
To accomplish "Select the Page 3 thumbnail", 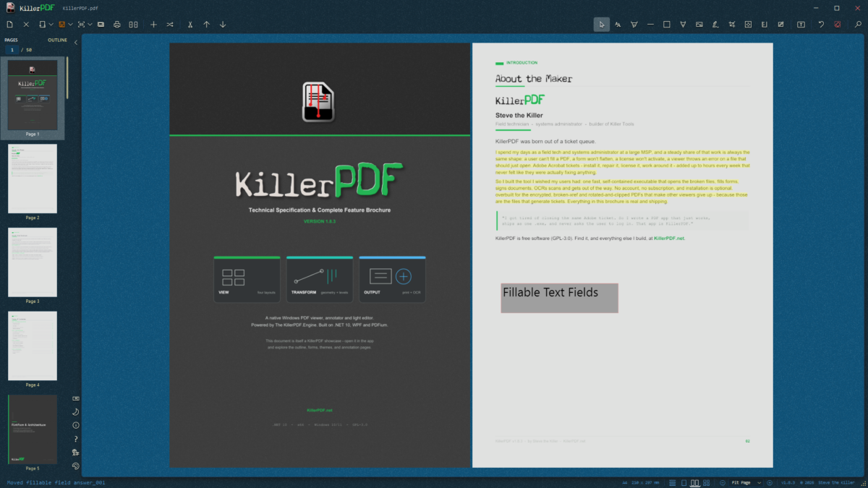I will pos(33,262).
